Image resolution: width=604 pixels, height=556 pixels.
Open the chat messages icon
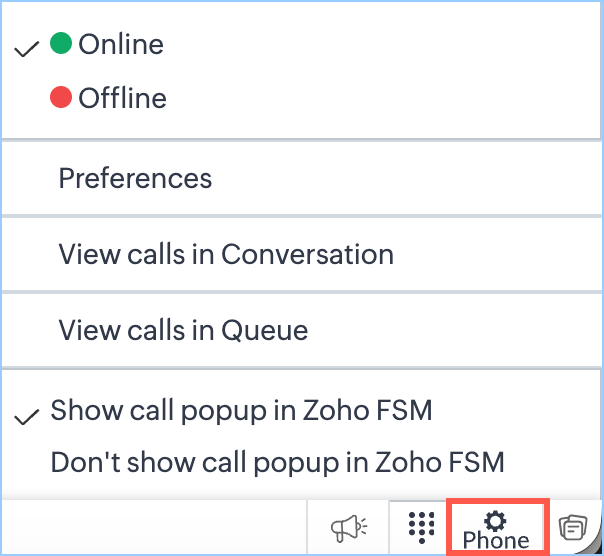point(573,526)
